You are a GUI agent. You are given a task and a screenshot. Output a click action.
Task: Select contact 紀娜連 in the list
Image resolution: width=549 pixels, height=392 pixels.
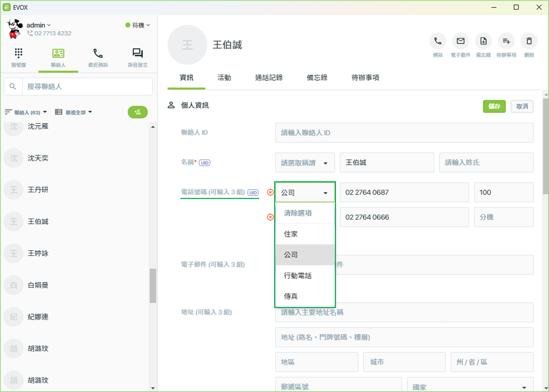[x=75, y=317]
